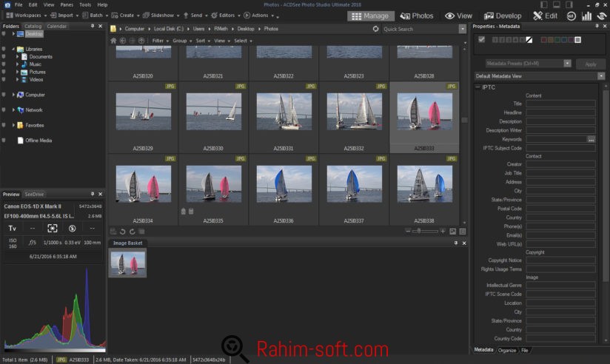Expand the Libraries tree node

(13, 49)
